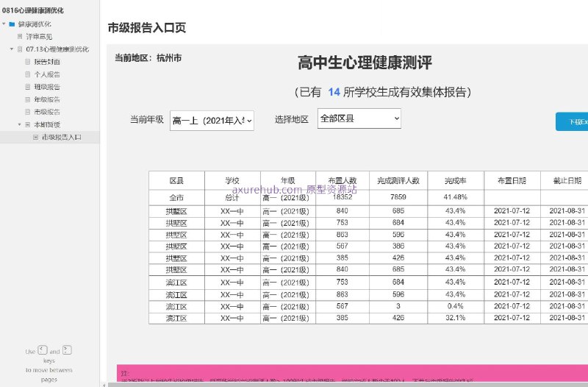Click the 布置人数 column header
The width and height of the screenshot is (588, 387).
coord(343,180)
